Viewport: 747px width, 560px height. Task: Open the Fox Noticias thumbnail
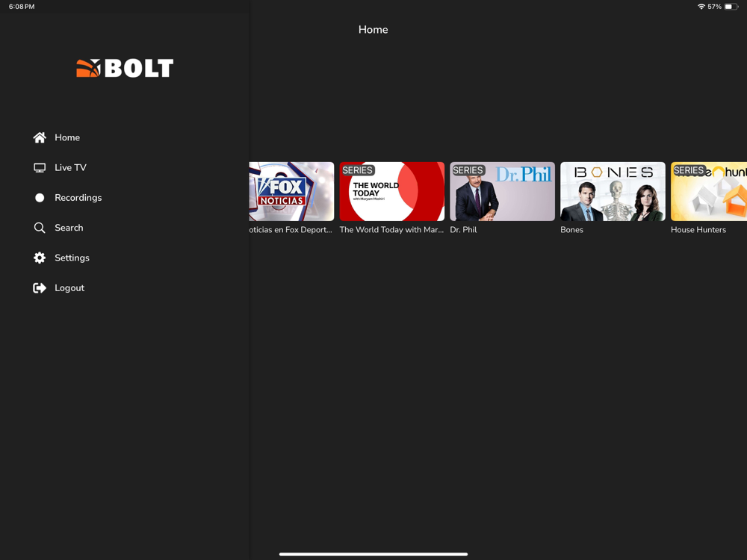[x=291, y=191]
